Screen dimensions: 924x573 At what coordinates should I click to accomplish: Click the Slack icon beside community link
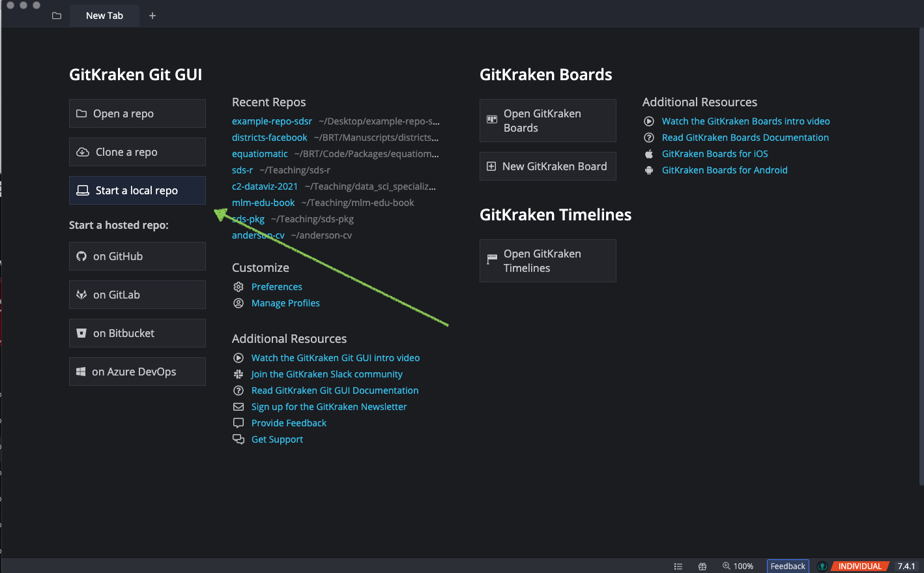tap(238, 374)
